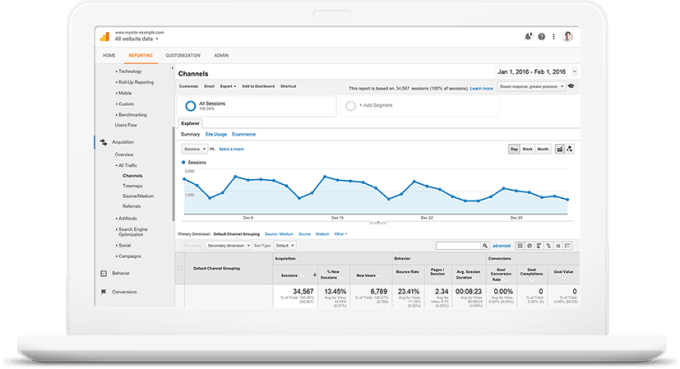Viewport: 680px width, 369px height.
Task: Open the user profile avatar
Action: 568,36
